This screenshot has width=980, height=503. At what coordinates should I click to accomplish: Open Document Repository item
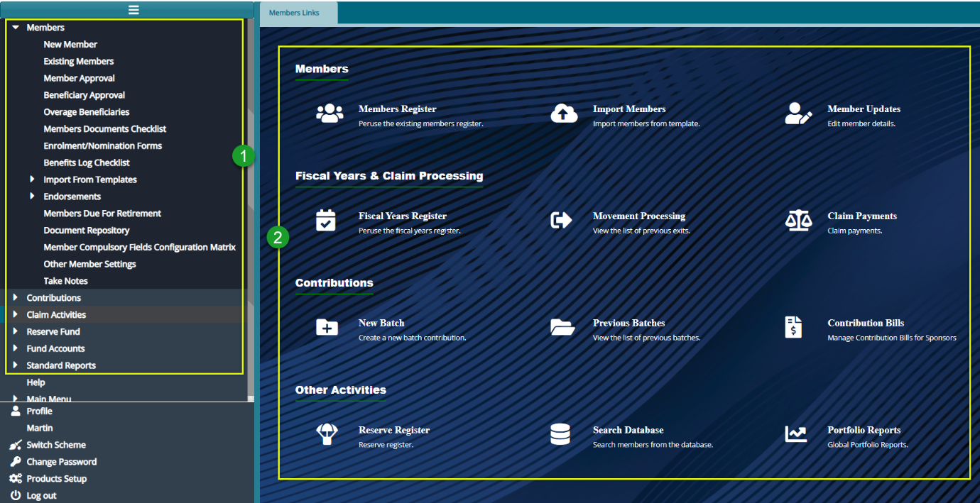[87, 231]
